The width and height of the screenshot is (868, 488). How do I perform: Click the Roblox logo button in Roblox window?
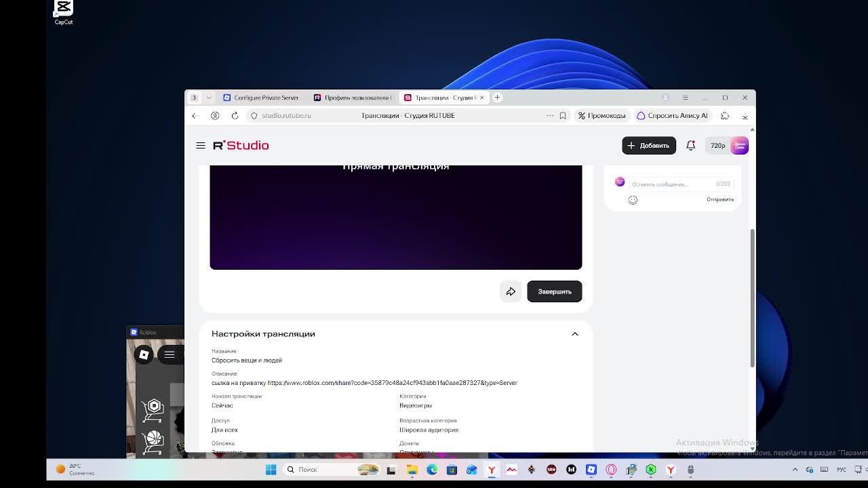coord(144,354)
